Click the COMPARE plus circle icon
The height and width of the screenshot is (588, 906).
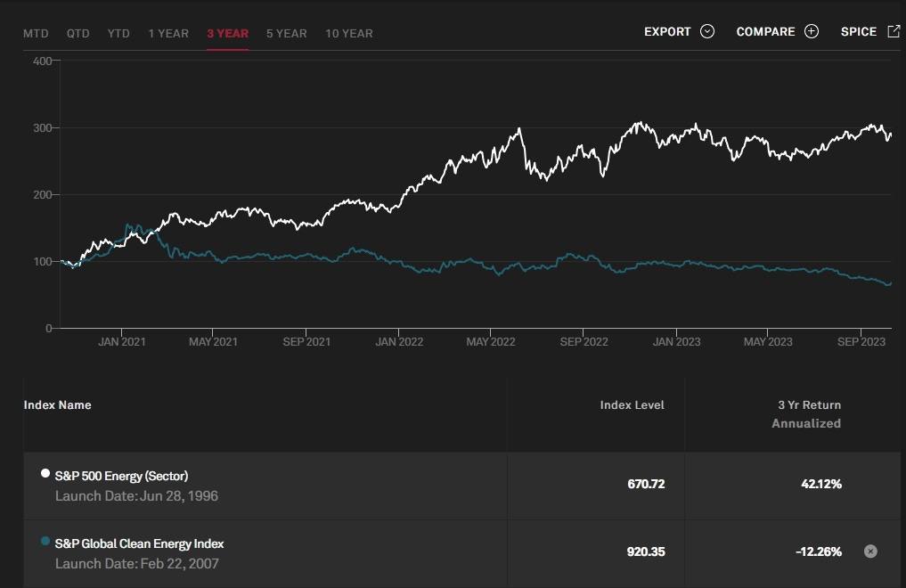click(812, 31)
